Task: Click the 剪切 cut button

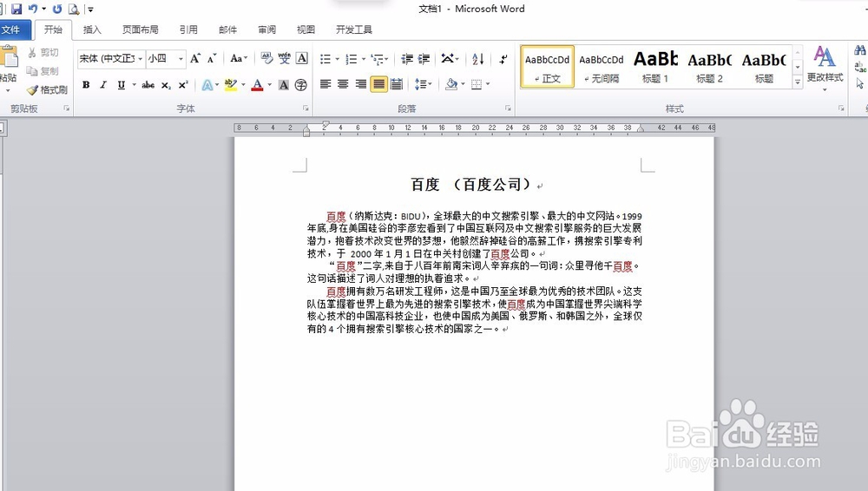Action: coord(43,53)
